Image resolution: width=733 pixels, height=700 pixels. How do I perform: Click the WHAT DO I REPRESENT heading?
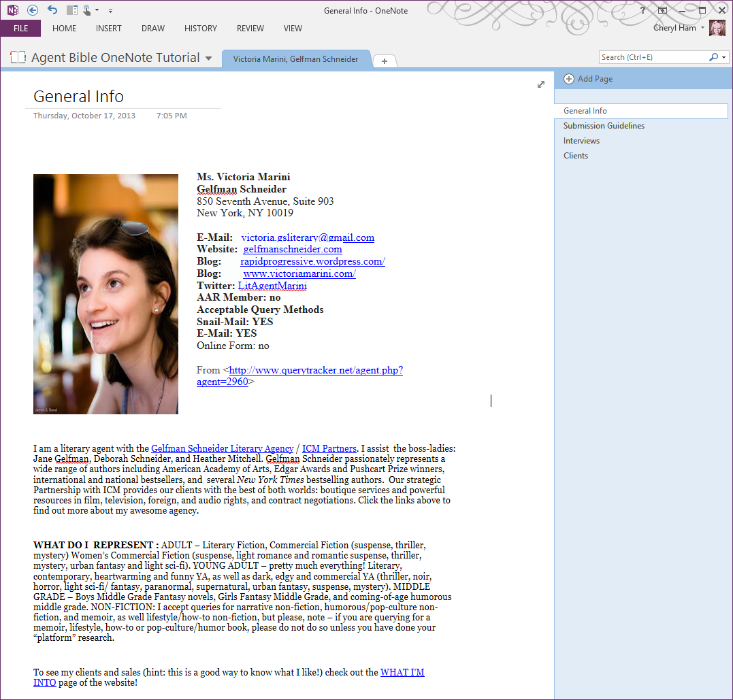[96, 545]
